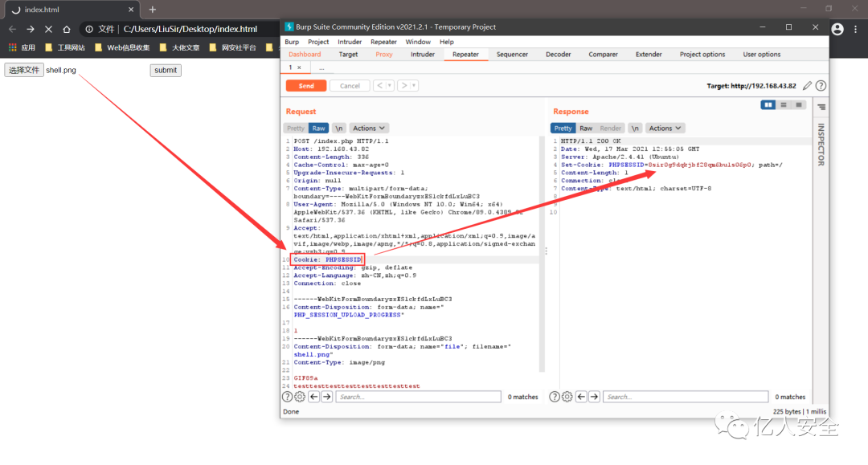Switch to Decoder tab
The image size is (868, 465).
tap(558, 54)
